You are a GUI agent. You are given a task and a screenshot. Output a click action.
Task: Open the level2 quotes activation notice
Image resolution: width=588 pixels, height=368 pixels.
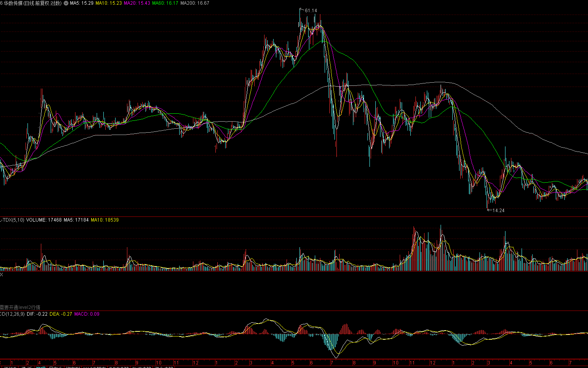[x=20, y=307]
